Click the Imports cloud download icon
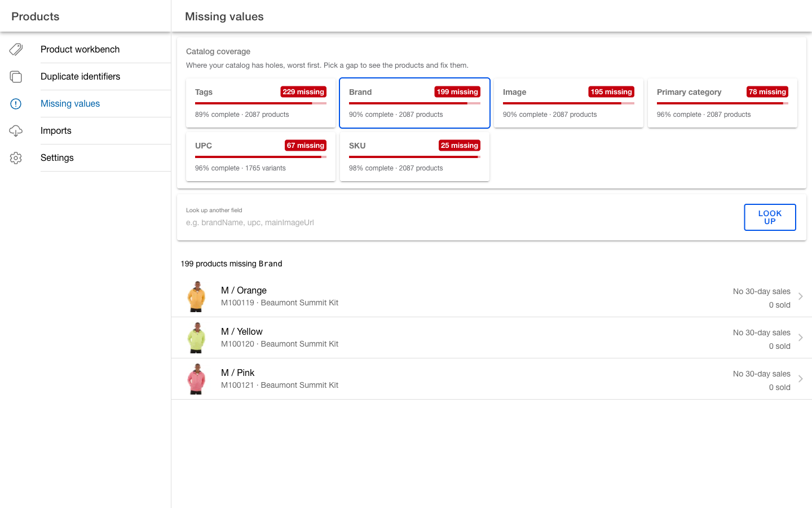The height and width of the screenshot is (508, 812). (16, 131)
